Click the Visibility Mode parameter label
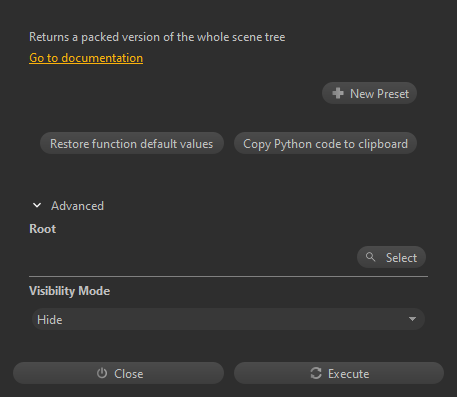The width and height of the screenshot is (457, 397). click(x=69, y=291)
